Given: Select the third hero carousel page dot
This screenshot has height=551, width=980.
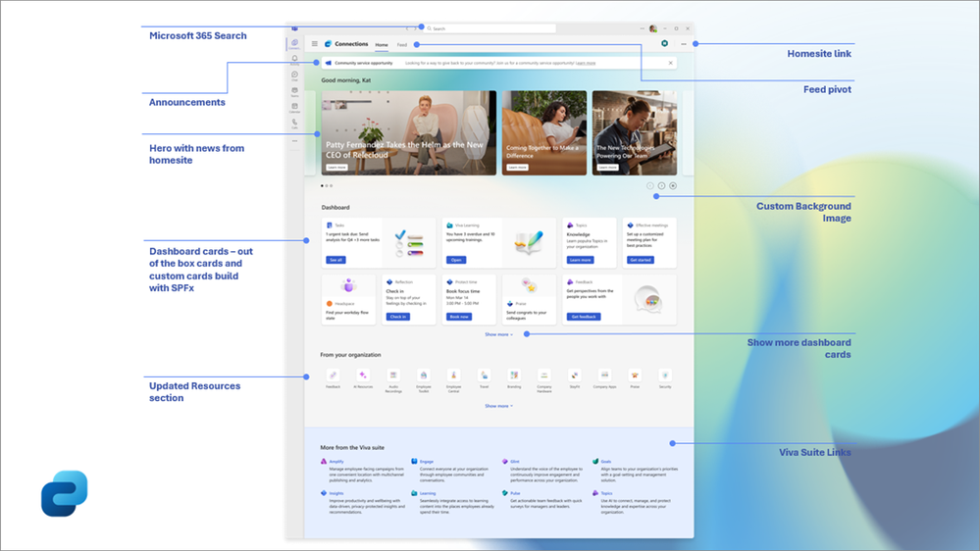Looking at the screenshot, I should tap(332, 185).
